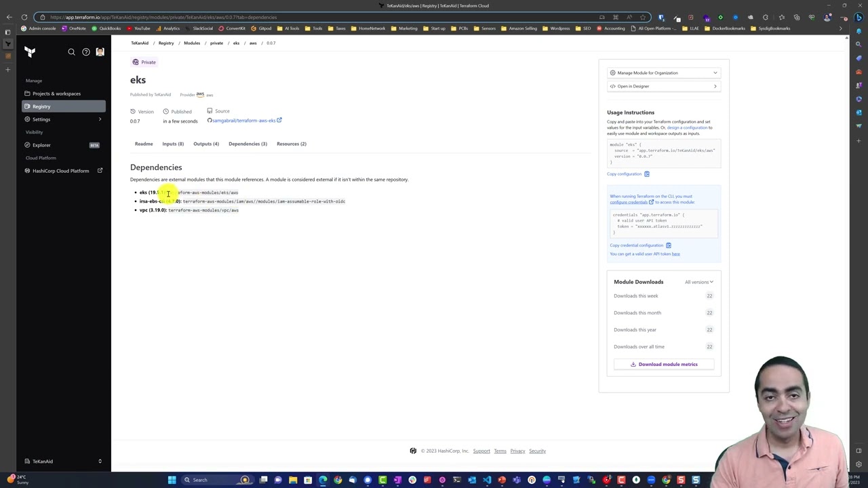Go to the private breadcrumb
This screenshot has width=868, height=488.
216,43
